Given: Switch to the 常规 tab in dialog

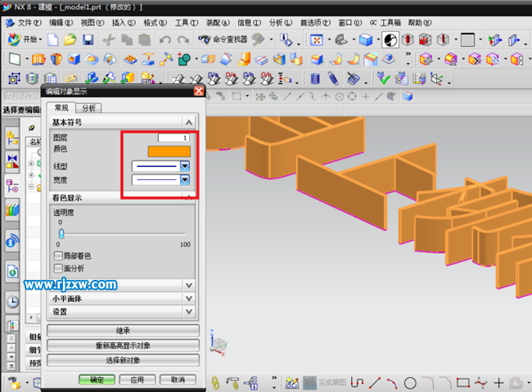Looking at the screenshot, I should (61, 107).
